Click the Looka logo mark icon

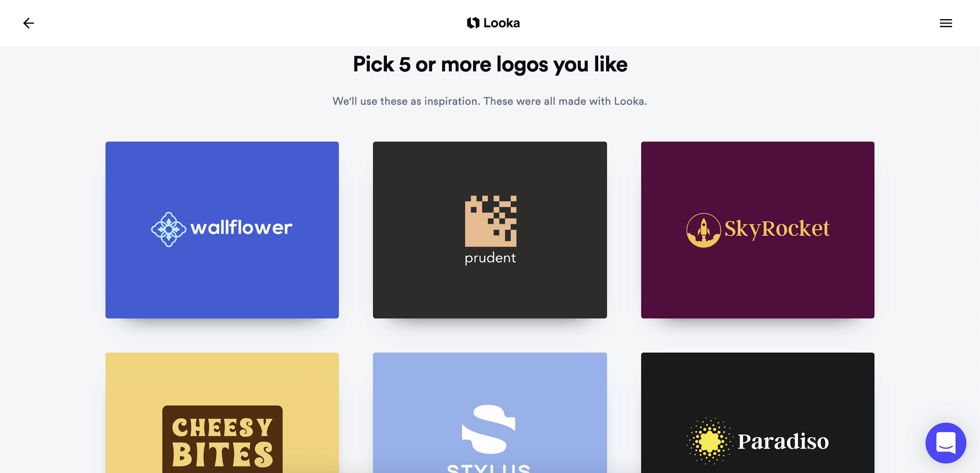473,23
